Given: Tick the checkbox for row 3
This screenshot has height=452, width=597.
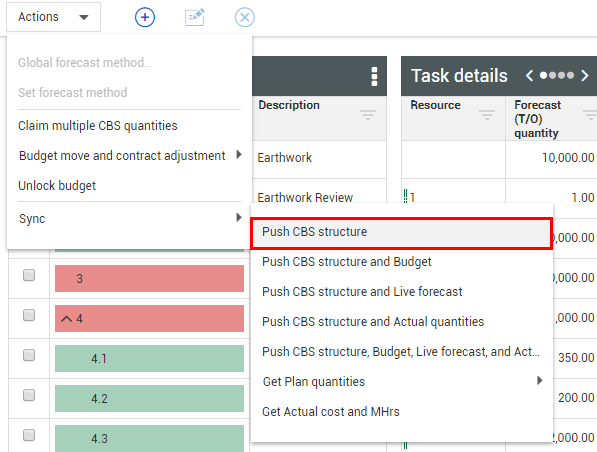Looking at the screenshot, I should [29, 275].
